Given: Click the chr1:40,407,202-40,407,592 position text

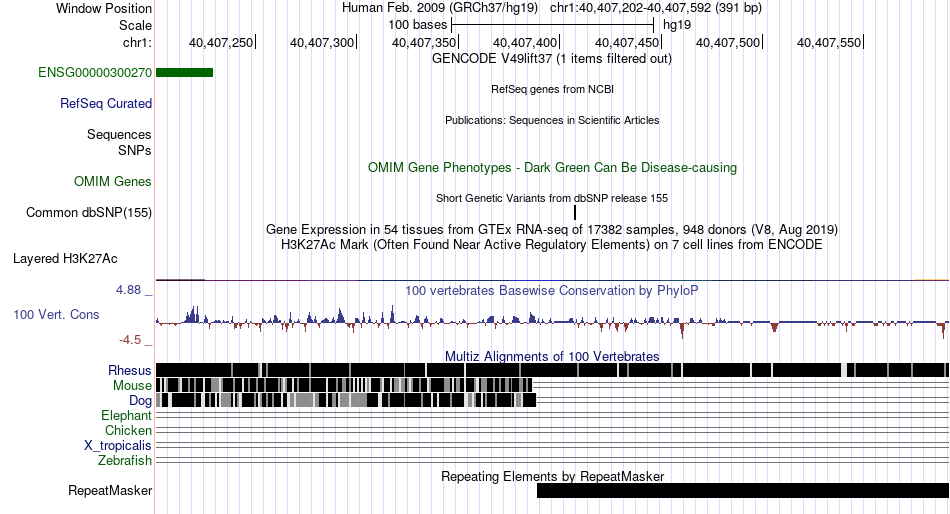Looking at the screenshot, I should [x=656, y=8].
